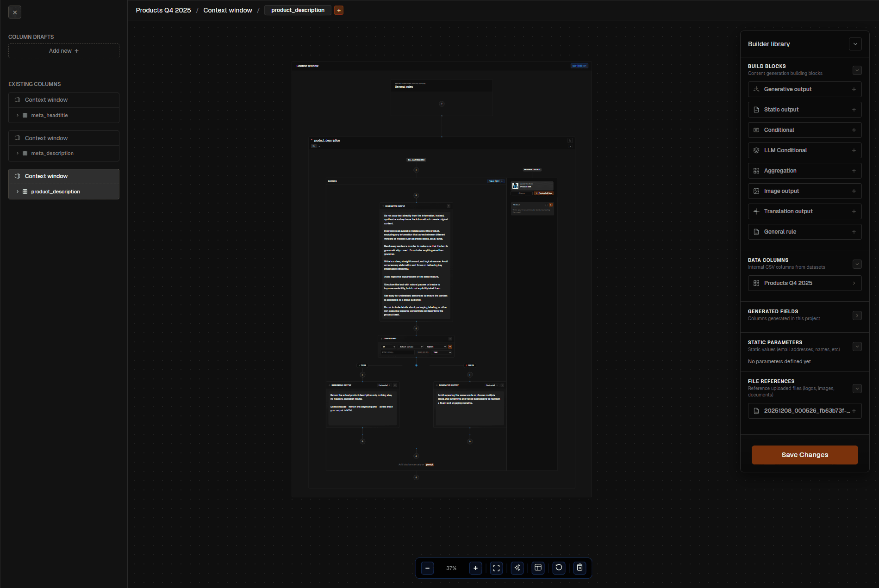Open the Generated Fields section
The image size is (879, 588).
coord(857,315)
